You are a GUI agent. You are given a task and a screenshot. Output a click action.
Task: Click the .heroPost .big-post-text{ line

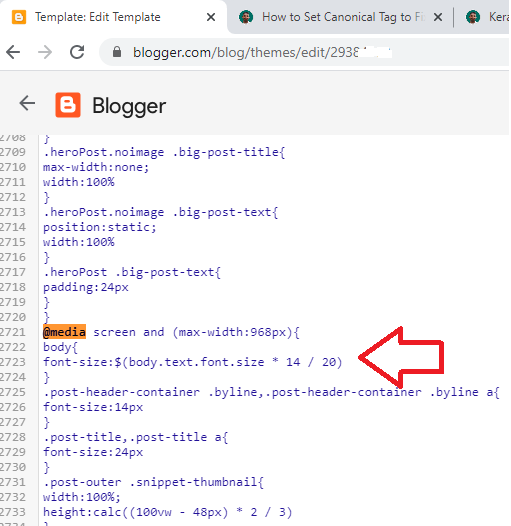(x=132, y=272)
